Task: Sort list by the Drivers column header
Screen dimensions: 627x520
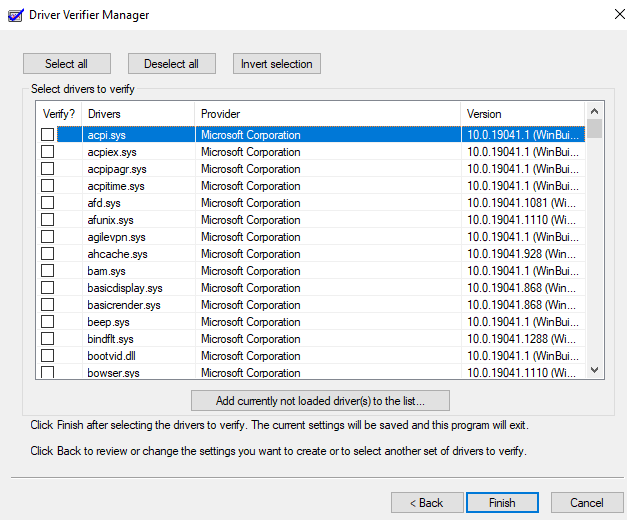Action: [137, 114]
